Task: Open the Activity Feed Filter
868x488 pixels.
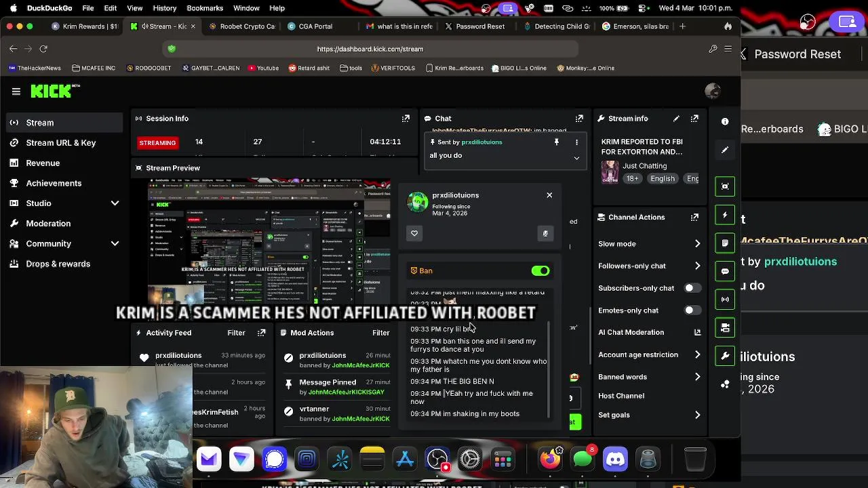Action: click(236, 333)
